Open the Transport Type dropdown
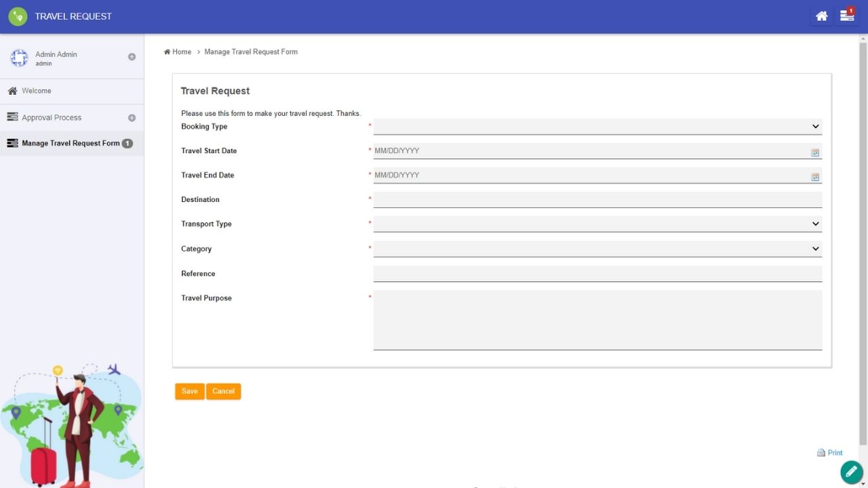The height and width of the screenshot is (488, 868). [597, 224]
